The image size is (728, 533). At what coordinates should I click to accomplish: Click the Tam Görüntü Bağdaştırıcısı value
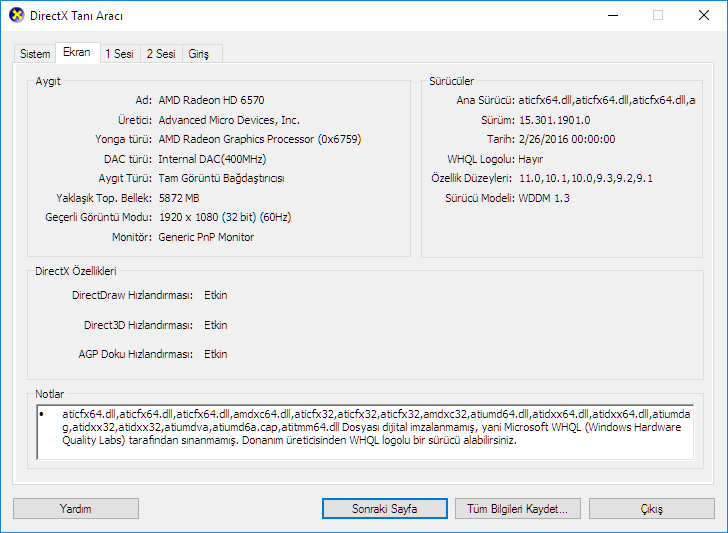click(221, 178)
